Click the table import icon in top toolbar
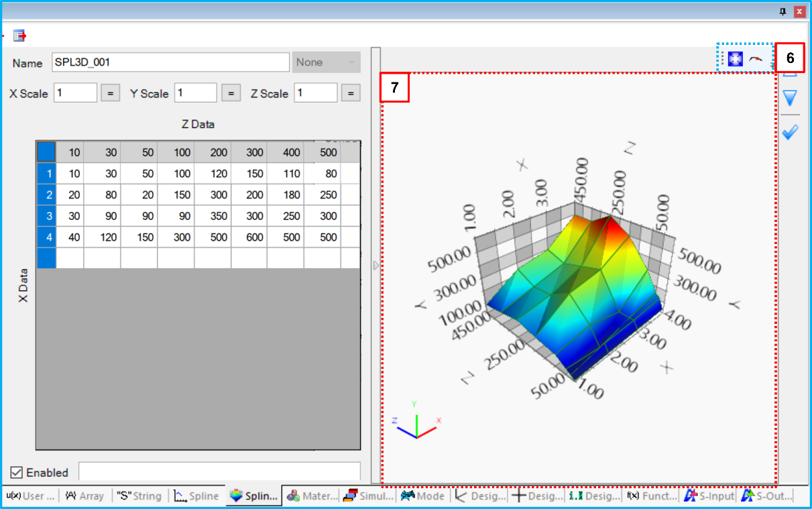The width and height of the screenshot is (812, 509). click(19, 34)
